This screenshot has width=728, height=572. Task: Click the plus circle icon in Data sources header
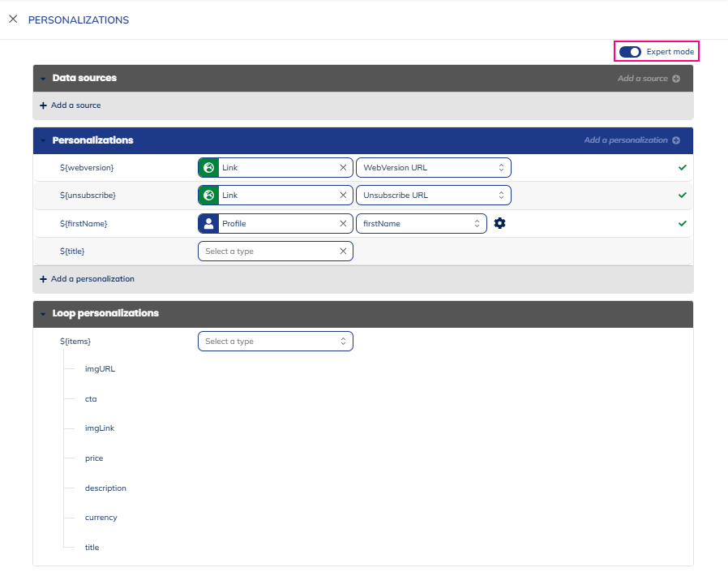(676, 79)
